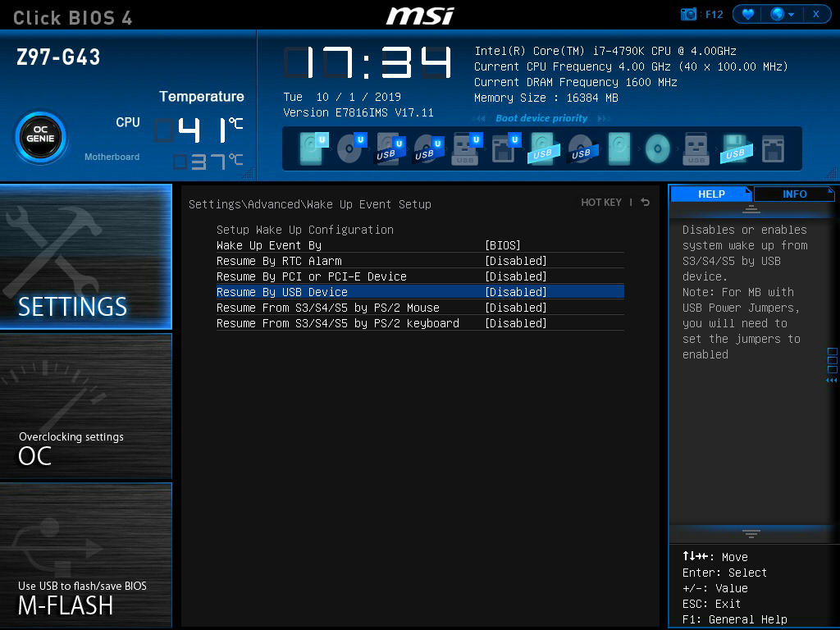The height and width of the screenshot is (630, 840).
Task: Select the UEFI network boot device icon
Action: tap(505, 148)
